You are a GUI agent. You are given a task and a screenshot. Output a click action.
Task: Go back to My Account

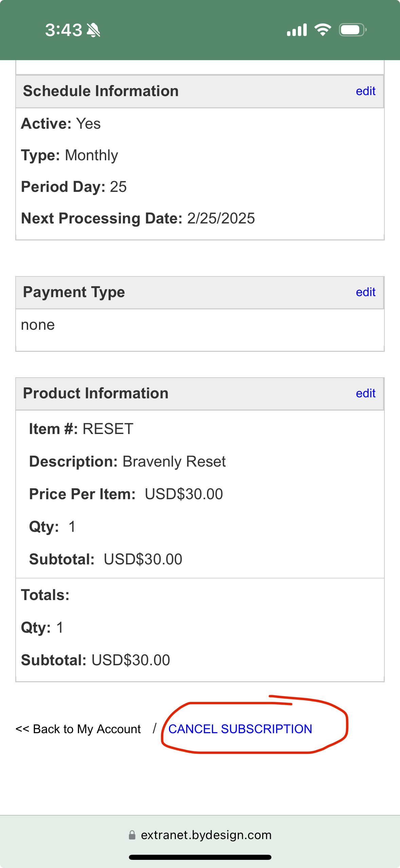pyautogui.click(x=78, y=729)
